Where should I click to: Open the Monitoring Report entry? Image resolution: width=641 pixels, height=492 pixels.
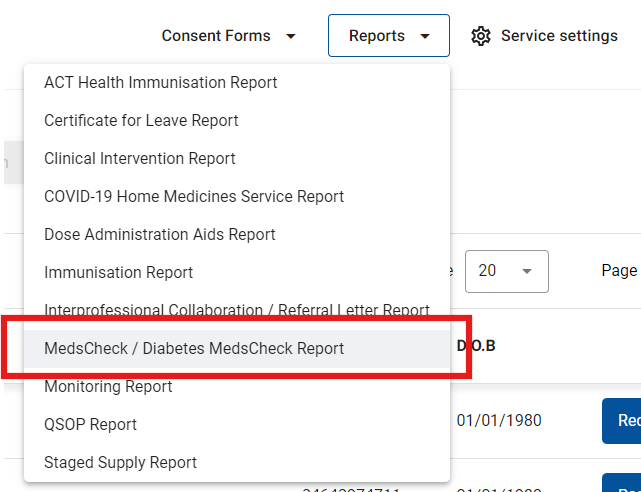(237, 387)
